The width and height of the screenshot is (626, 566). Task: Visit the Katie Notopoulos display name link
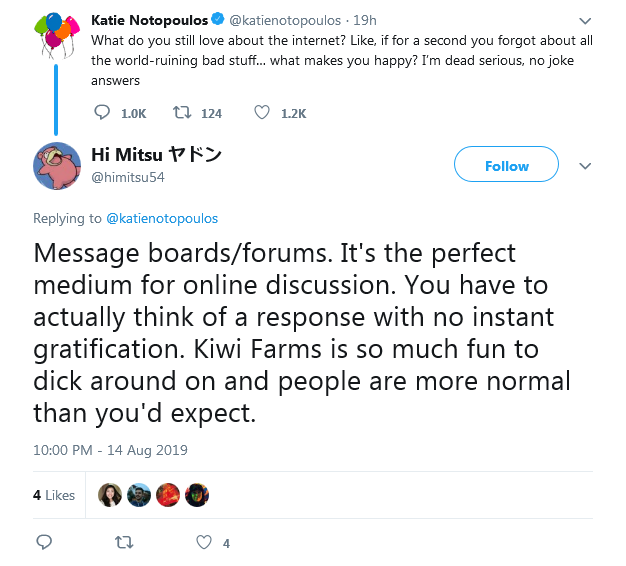[150, 20]
